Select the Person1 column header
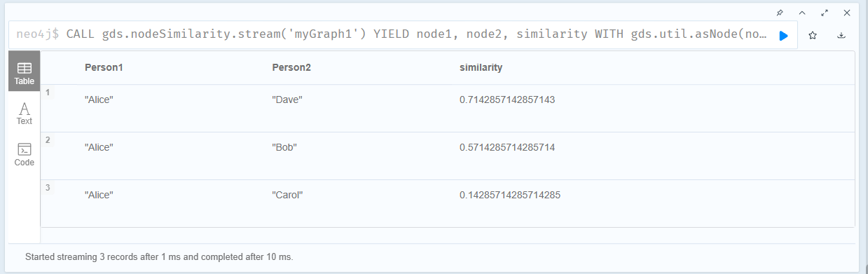This screenshot has height=274, width=868. click(104, 67)
